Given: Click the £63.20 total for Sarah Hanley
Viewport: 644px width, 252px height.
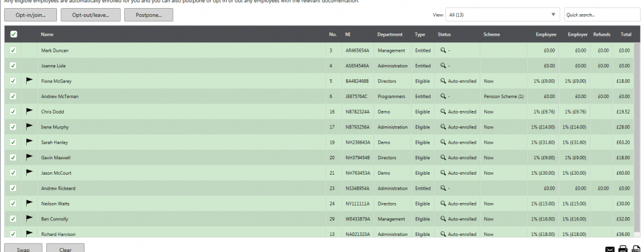Looking at the screenshot, I should coord(623,142).
